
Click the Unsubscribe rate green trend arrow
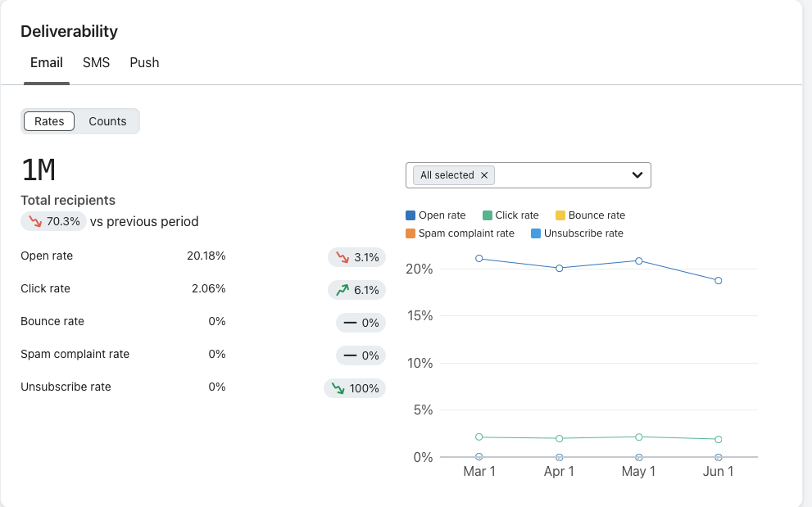[x=336, y=388]
